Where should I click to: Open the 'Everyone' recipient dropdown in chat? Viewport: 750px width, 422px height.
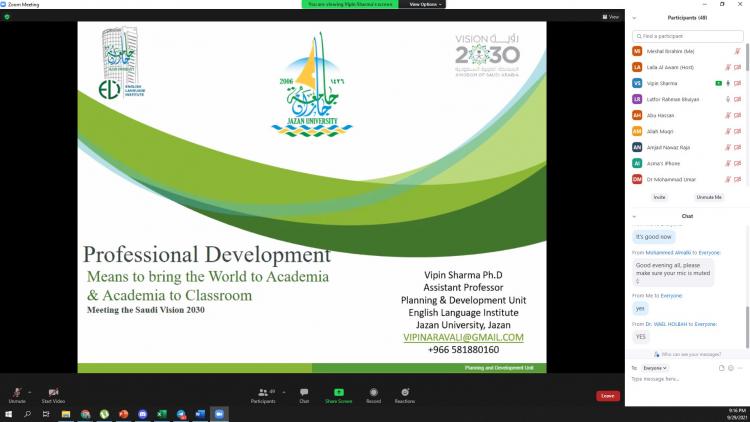654,368
